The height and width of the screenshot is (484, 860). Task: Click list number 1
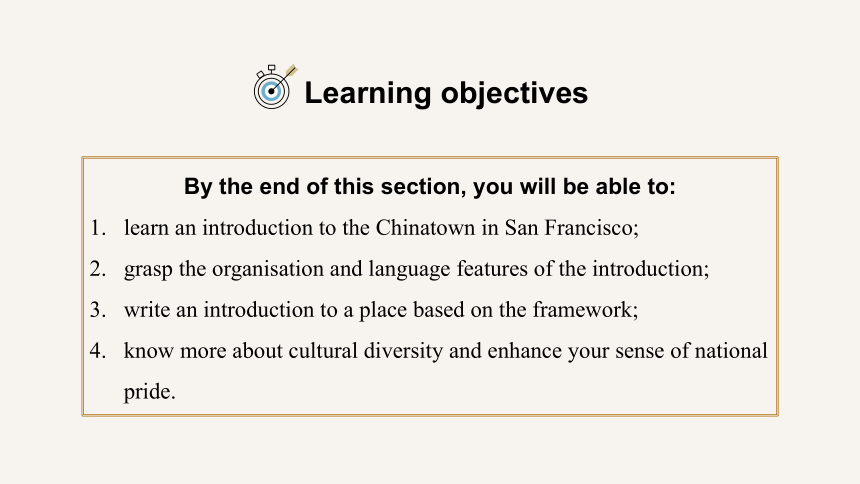coord(98,228)
